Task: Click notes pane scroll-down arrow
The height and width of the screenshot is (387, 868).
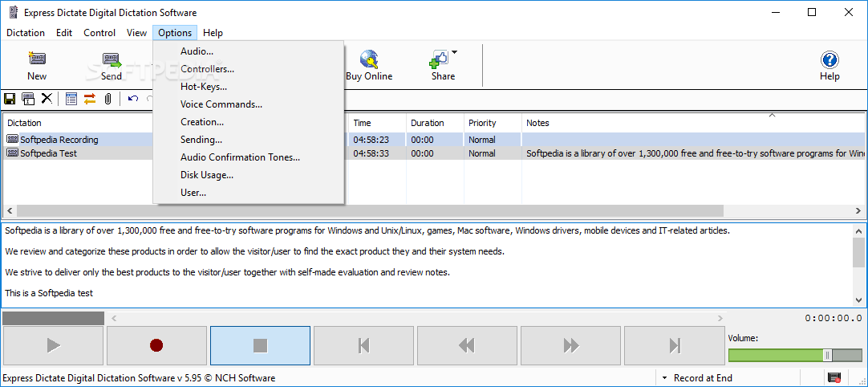Action: [x=858, y=299]
